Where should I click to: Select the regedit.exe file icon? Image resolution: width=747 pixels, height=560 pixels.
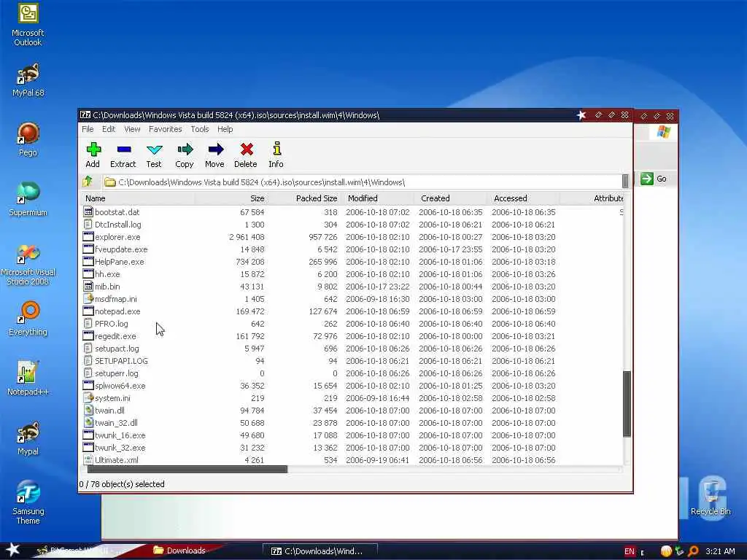tap(88, 335)
